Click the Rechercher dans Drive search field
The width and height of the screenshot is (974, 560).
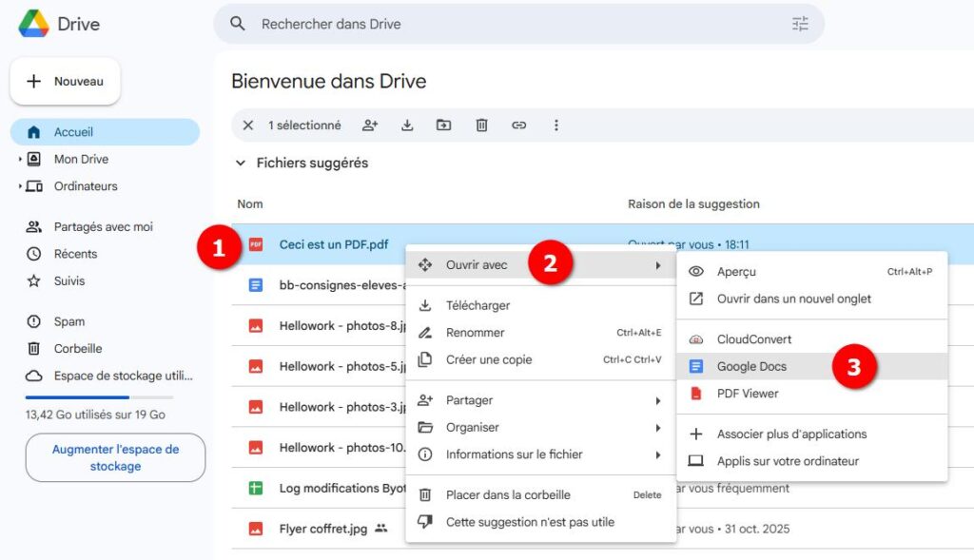(518, 24)
